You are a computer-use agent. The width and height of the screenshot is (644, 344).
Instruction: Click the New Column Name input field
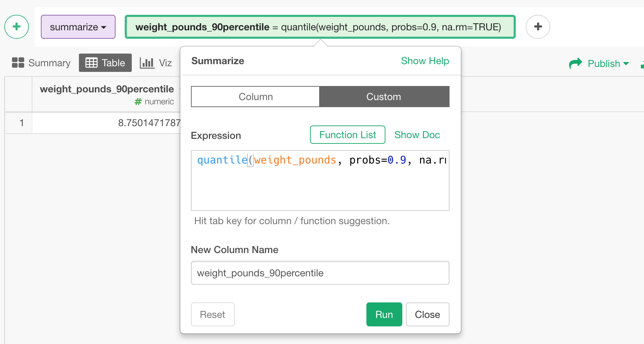pyautogui.click(x=320, y=273)
